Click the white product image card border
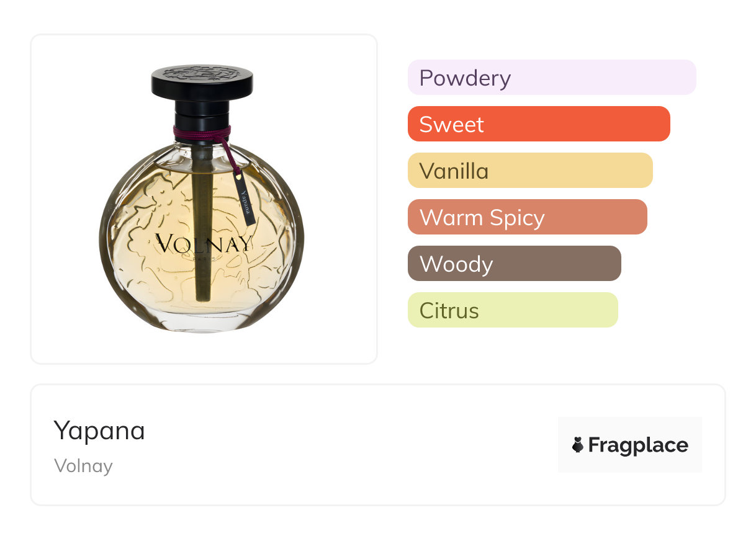The width and height of the screenshot is (756, 536). pos(31,199)
